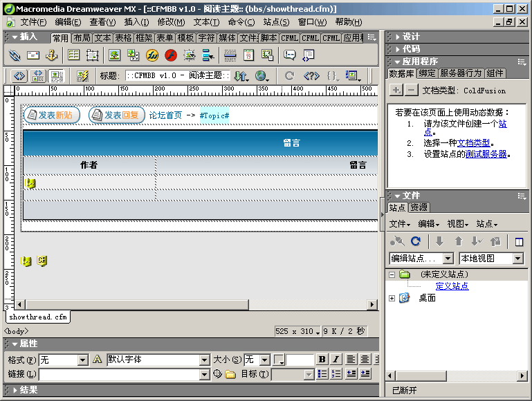This screenshot has width=532, height=401.
Task: Insert a navigation bar
Action: (208, 55)
